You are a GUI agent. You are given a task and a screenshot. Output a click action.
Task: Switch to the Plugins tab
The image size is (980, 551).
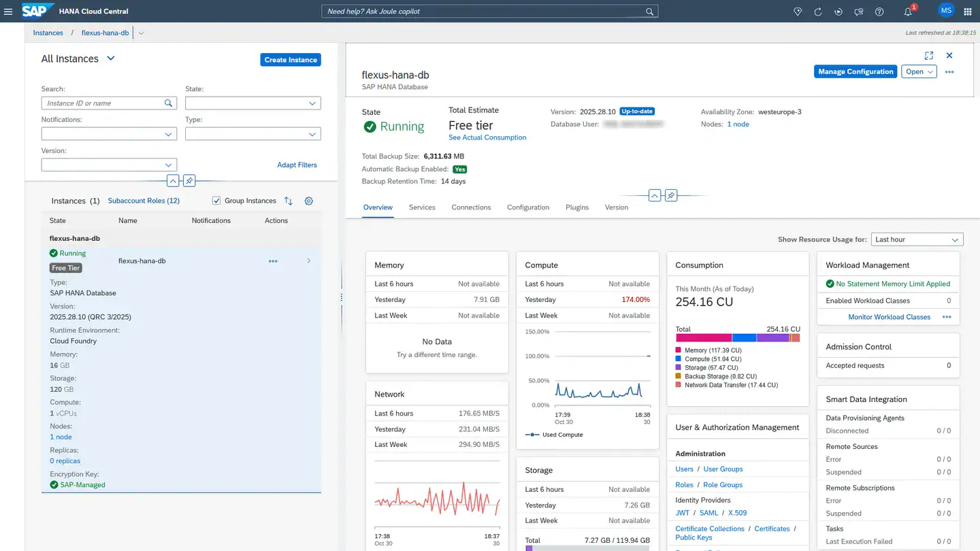click(x=576, y=207)
